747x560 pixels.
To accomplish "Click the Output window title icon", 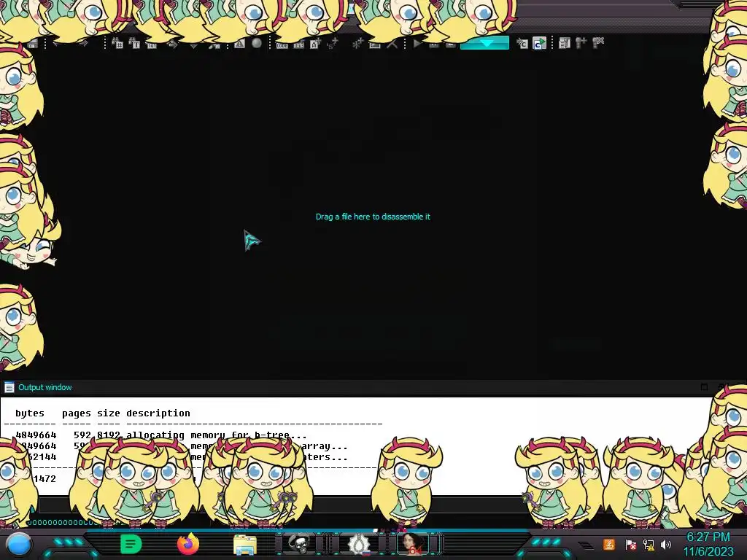I will click(x=9, y=387).
